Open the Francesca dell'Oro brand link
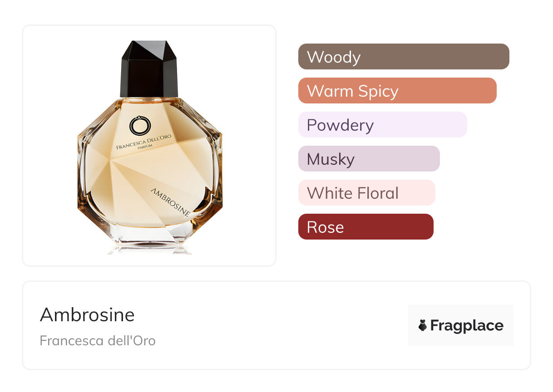Image resolution: width=553 pixels, height=392 pixels. point(98,340)
